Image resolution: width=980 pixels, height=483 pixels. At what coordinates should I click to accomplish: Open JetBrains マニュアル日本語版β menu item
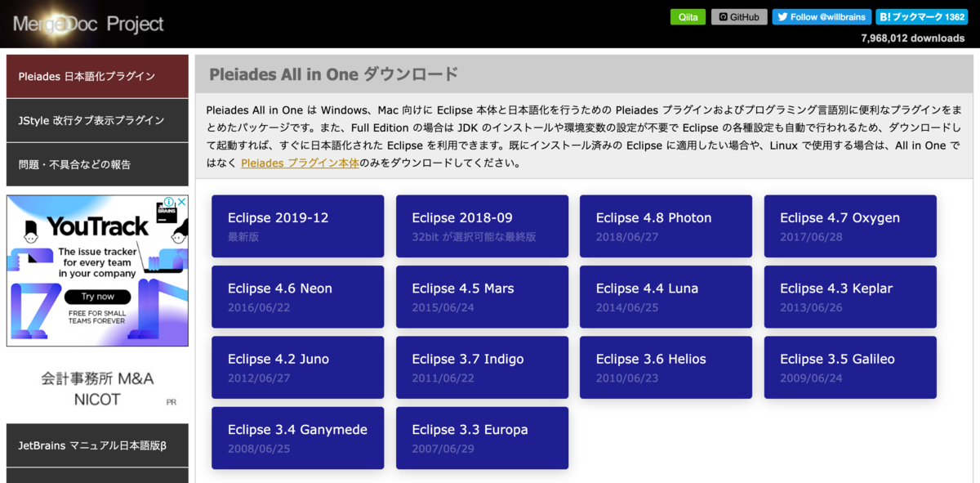coord(97,445)
